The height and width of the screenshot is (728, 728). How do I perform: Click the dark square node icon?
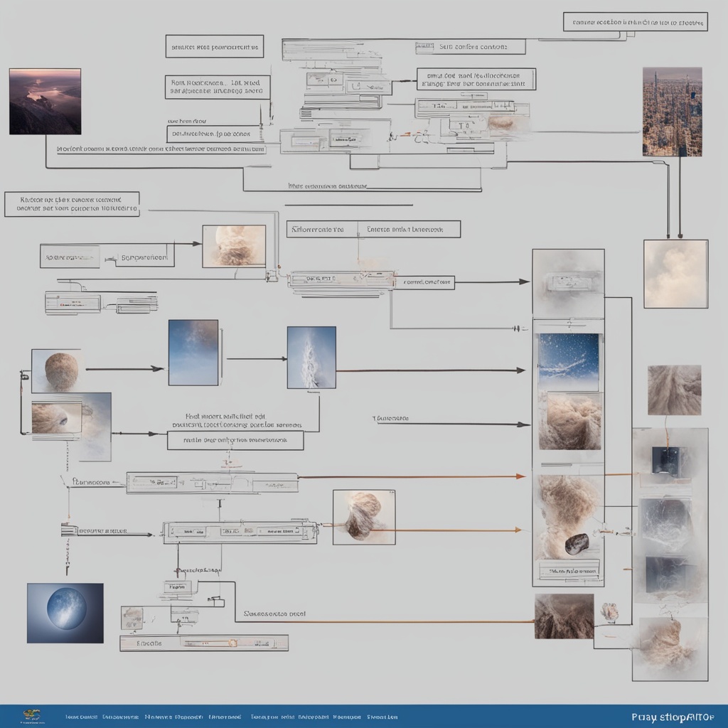pos(669,461)
